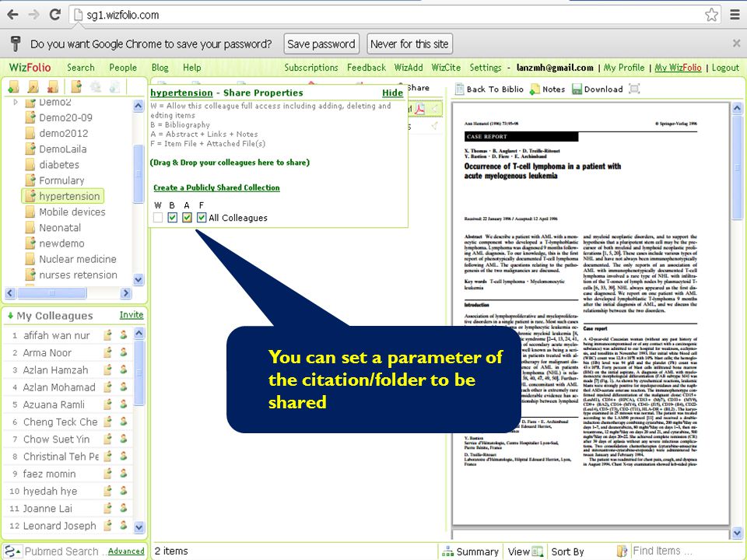Click the person icon beside Arma Noor

[x=124, y=352]
